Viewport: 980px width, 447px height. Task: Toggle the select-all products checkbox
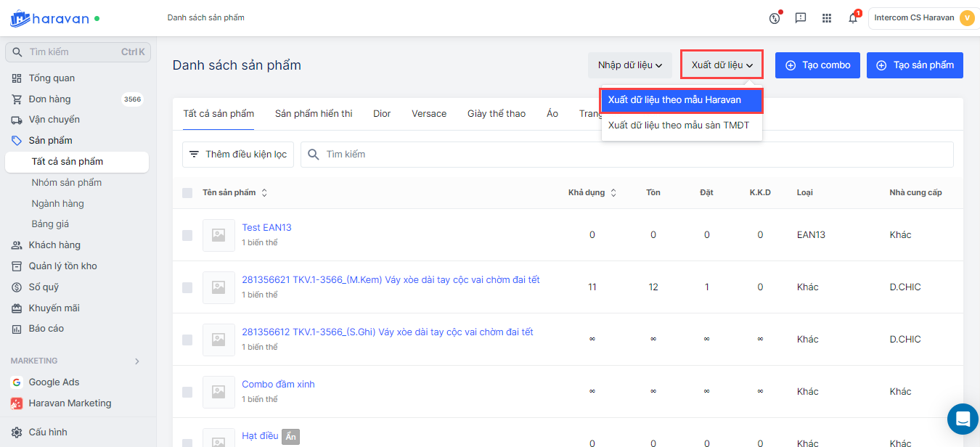(x=187, y=193)
